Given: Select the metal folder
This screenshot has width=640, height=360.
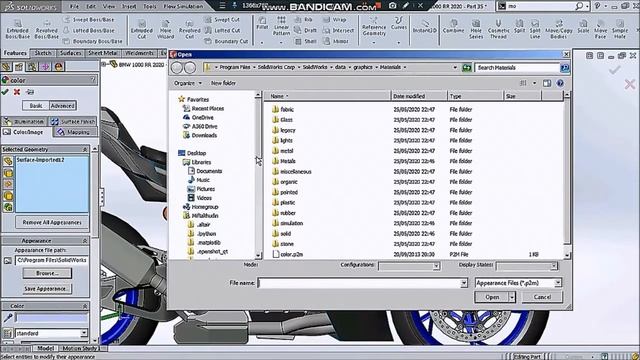Looking at the screenshot, I should [287, 151].
